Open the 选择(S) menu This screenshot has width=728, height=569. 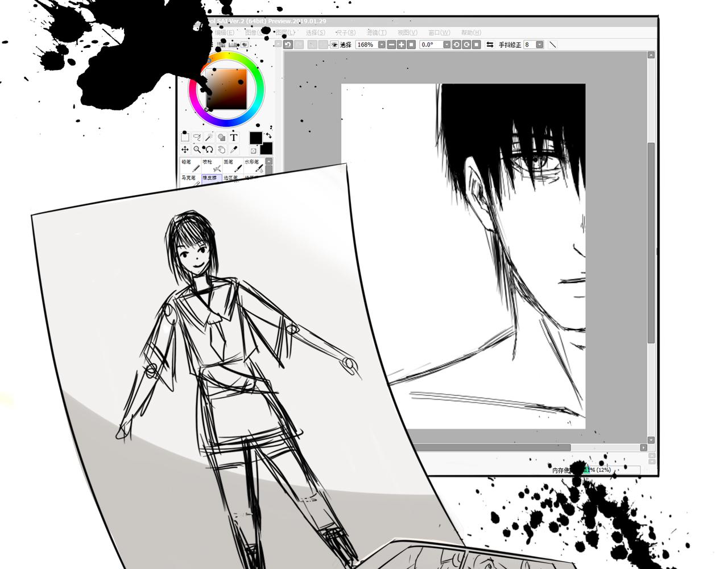point(316,32)
